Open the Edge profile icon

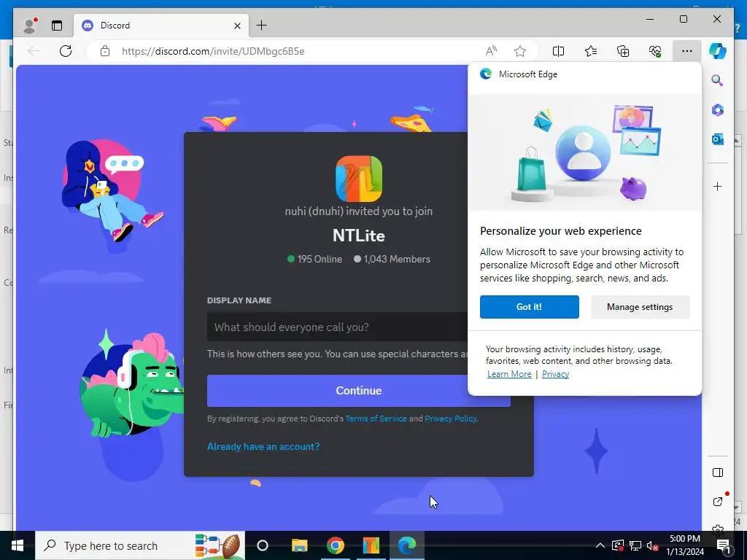(x=30, y=26)
